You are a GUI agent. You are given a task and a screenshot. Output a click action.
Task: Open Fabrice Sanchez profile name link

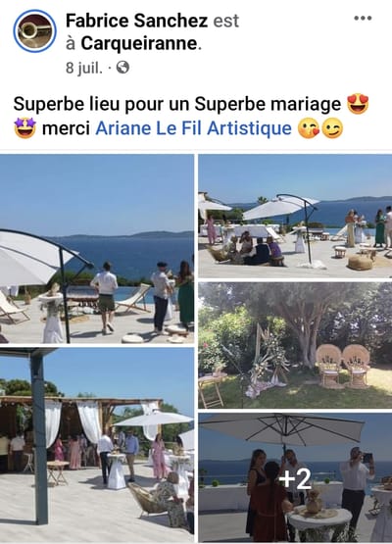click(136, 21)
